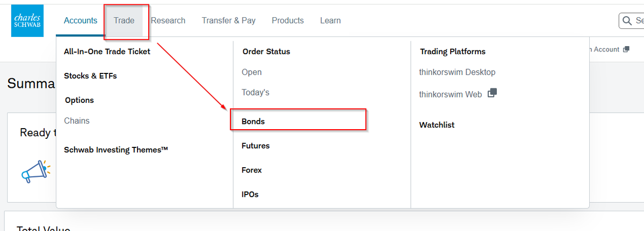
Task: Click the Charles Schwab logo
Action: coord(27,21)
